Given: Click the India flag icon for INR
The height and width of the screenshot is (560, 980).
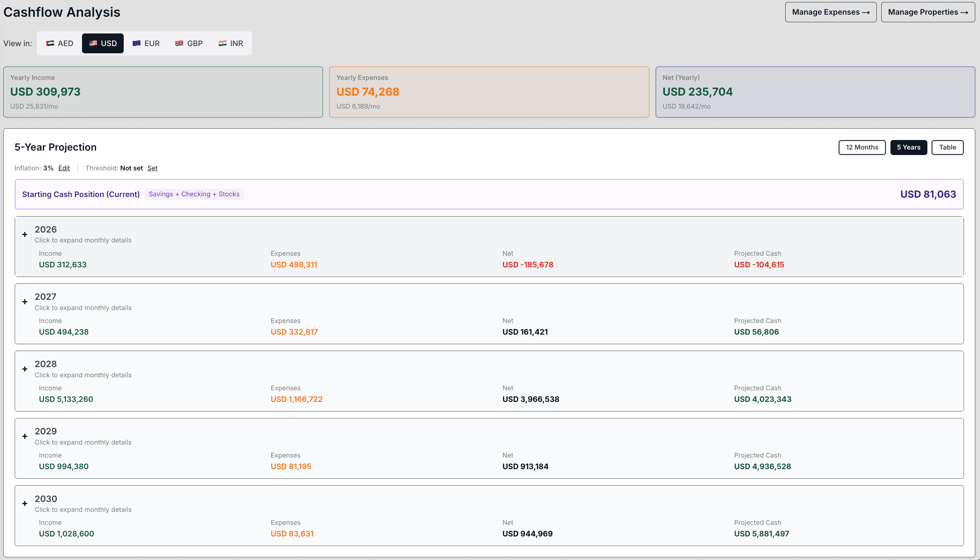Looking at the screenshot, I should (x=222, y=43).
